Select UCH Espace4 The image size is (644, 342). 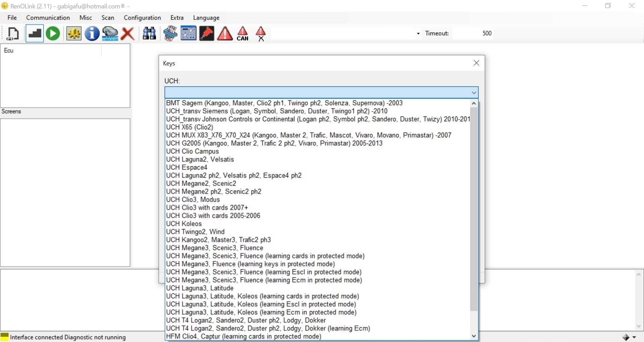click(x=318, y=167)
